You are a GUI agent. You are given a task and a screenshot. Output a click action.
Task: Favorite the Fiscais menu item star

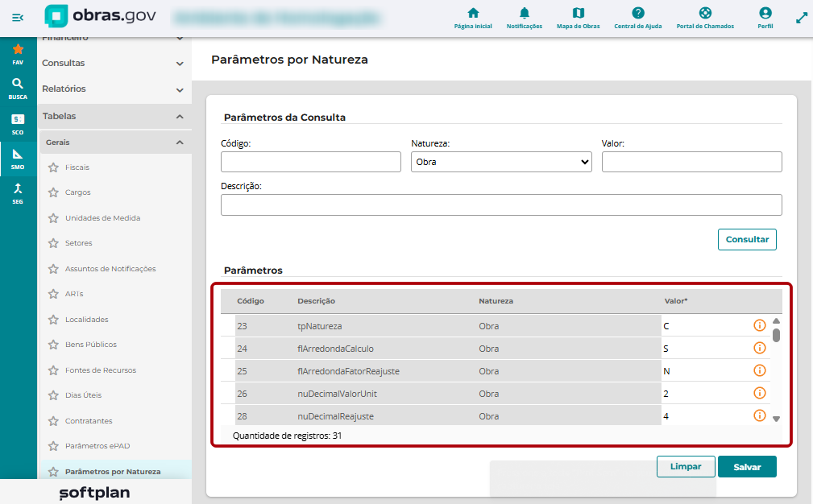click(x=53, y=167)
